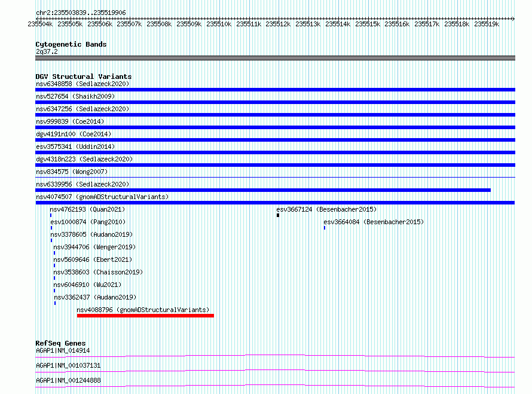This screenshot has height=394, width=532.
Task: Click the blue bar under dgv4191n100
Action: coord(275,140)
